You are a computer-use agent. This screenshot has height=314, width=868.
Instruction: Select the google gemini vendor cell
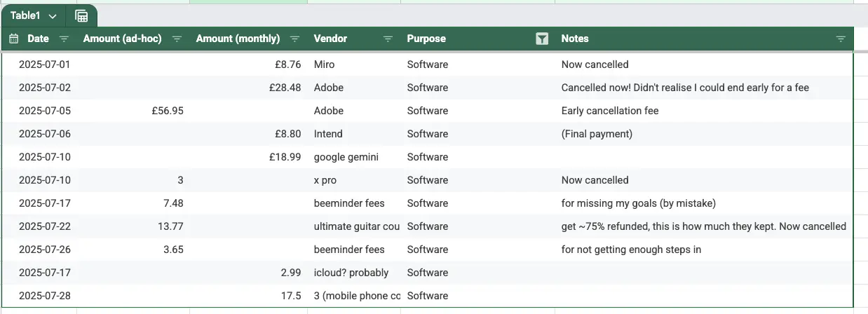[x=346, y=157]
